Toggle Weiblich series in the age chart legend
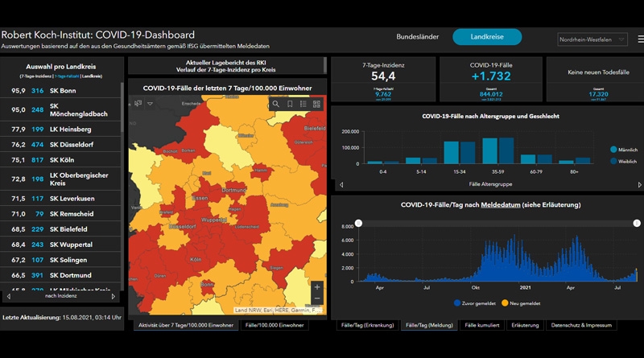This screenshot has height=358, width=644. point(623,162)
